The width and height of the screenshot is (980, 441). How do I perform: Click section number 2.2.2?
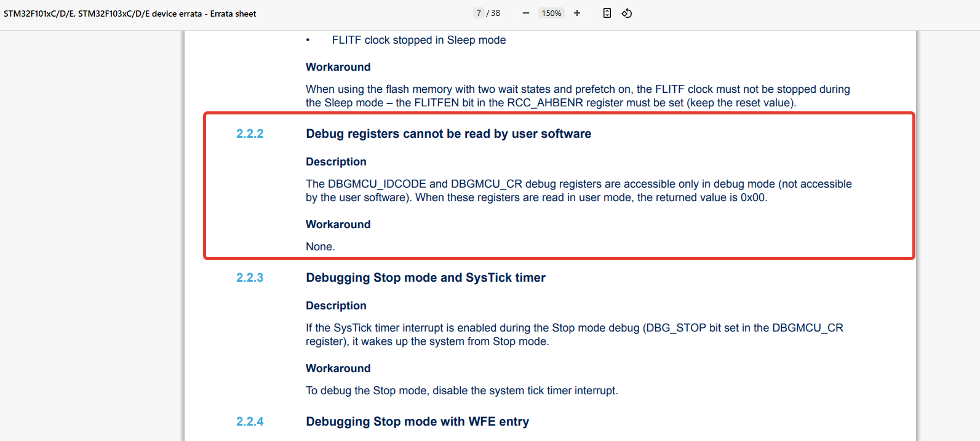(250, 133)
